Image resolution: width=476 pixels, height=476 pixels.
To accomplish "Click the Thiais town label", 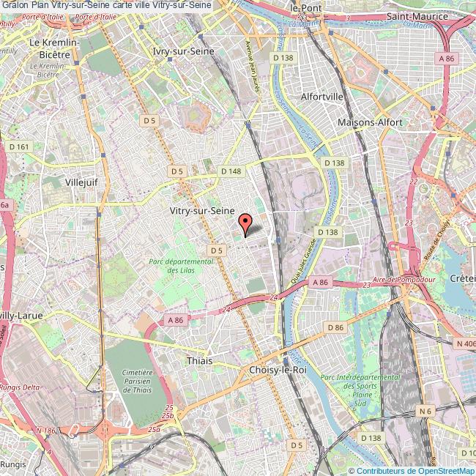I will click(200, 360).
